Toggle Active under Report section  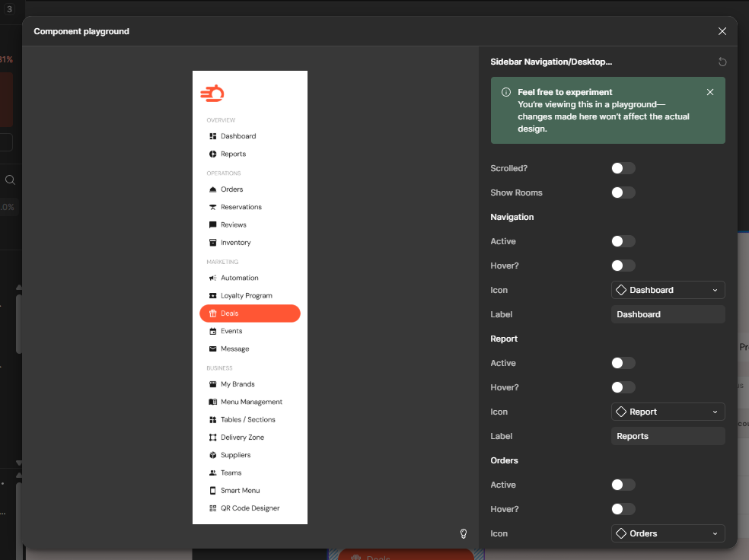click(x=623, y=363)
